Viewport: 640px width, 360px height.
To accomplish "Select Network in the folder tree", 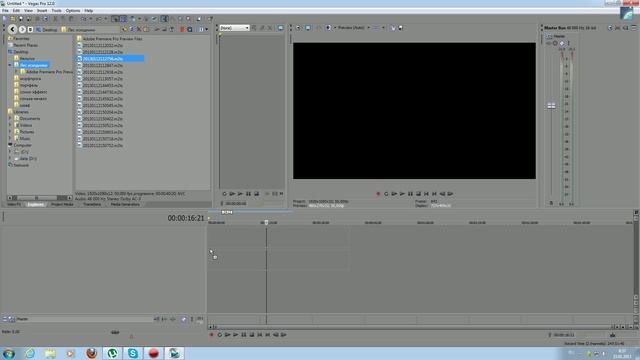I will coord(18,165).
